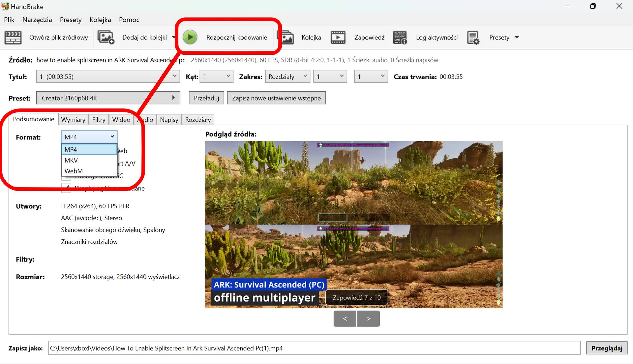
Task: Click the Add to Queue picture icon
Action: coord(105,37)
